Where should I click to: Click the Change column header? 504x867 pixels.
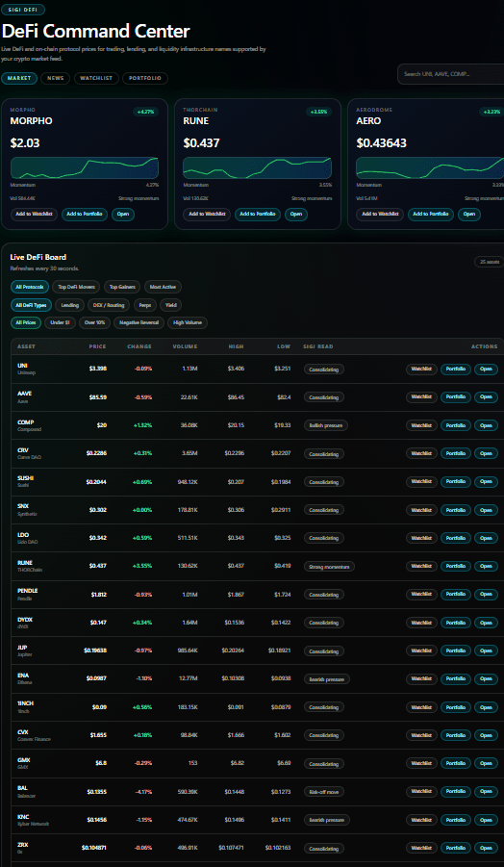139,346
